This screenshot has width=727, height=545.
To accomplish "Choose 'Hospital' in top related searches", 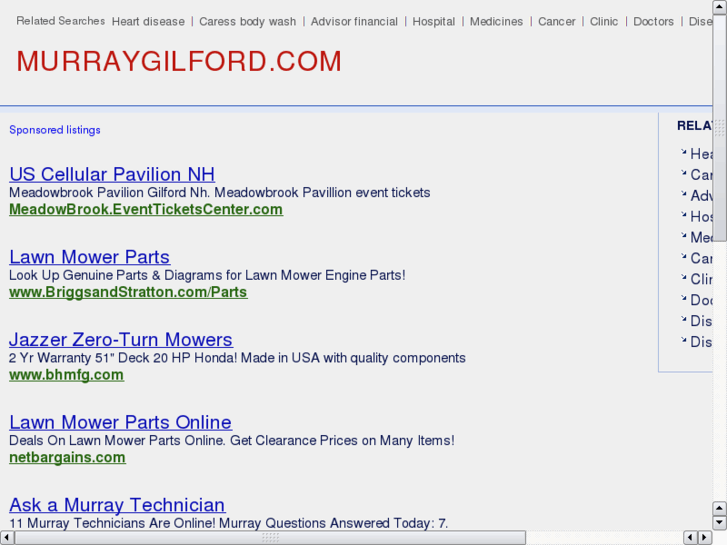I will 434,22.
